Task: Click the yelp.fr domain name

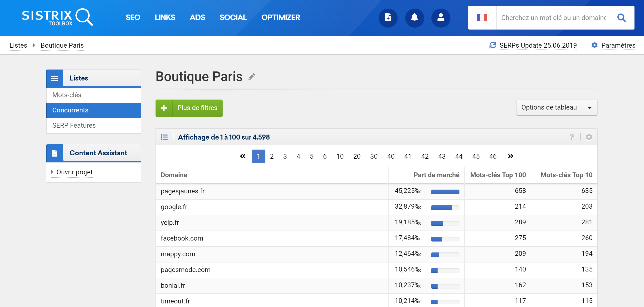Action: click(x=170, y=223)
